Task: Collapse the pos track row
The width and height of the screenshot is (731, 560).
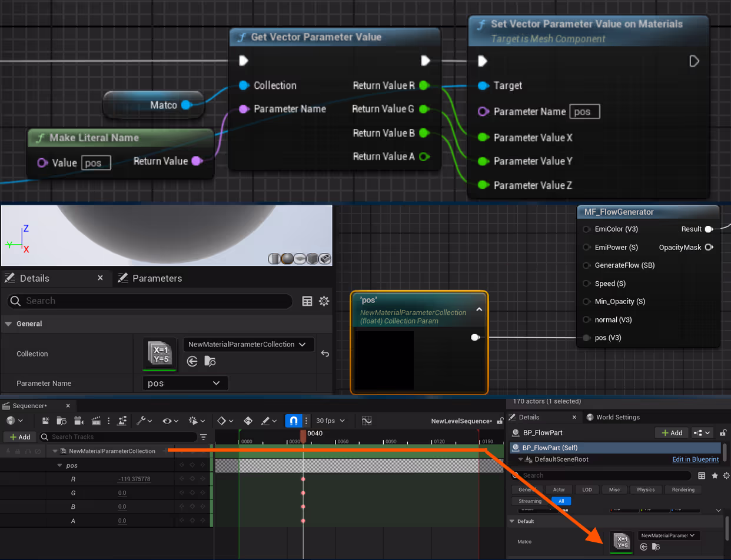Action: 59,465
